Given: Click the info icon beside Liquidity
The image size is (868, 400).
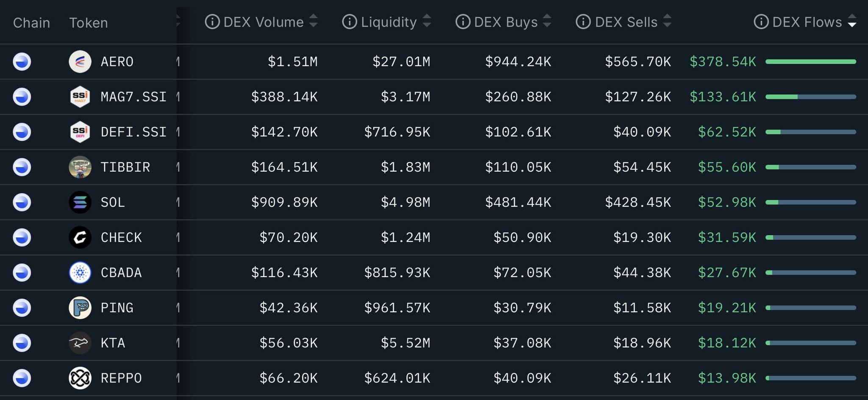Looking at the screenshot, I should (349, 22).
